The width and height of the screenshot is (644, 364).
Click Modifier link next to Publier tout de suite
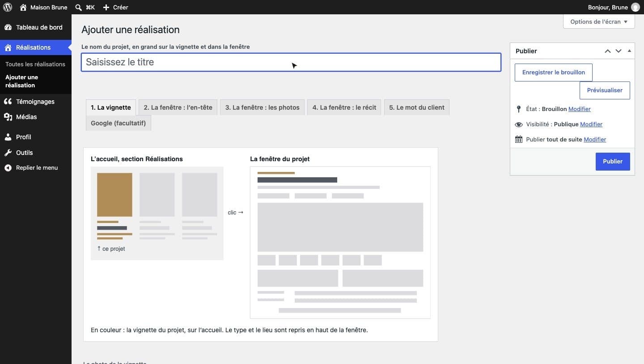coord(595,139)
